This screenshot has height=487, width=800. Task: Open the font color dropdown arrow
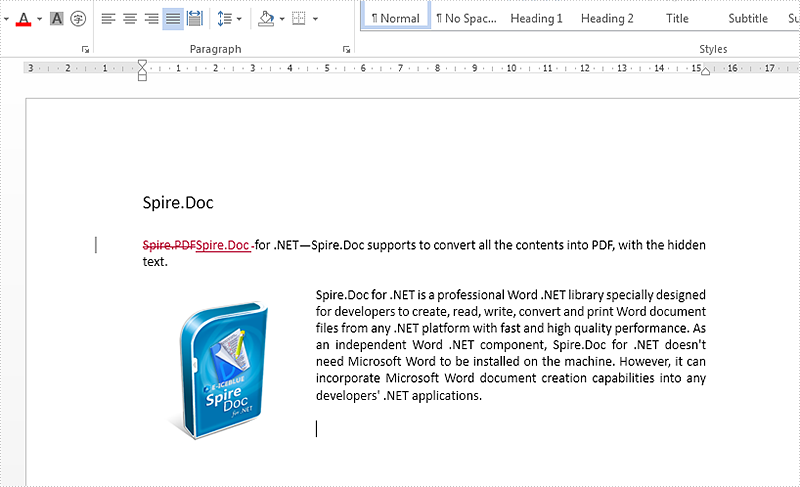(39, 19)
